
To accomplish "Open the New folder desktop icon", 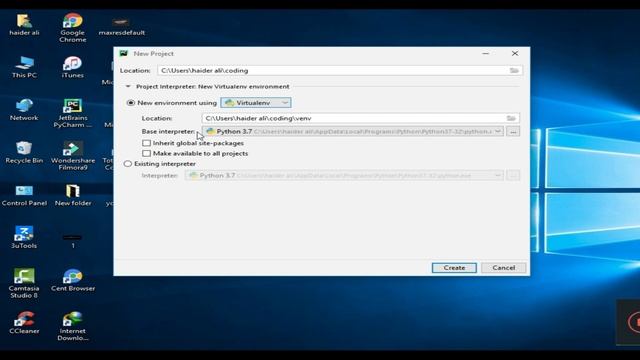I will click(x=73, y=195).
